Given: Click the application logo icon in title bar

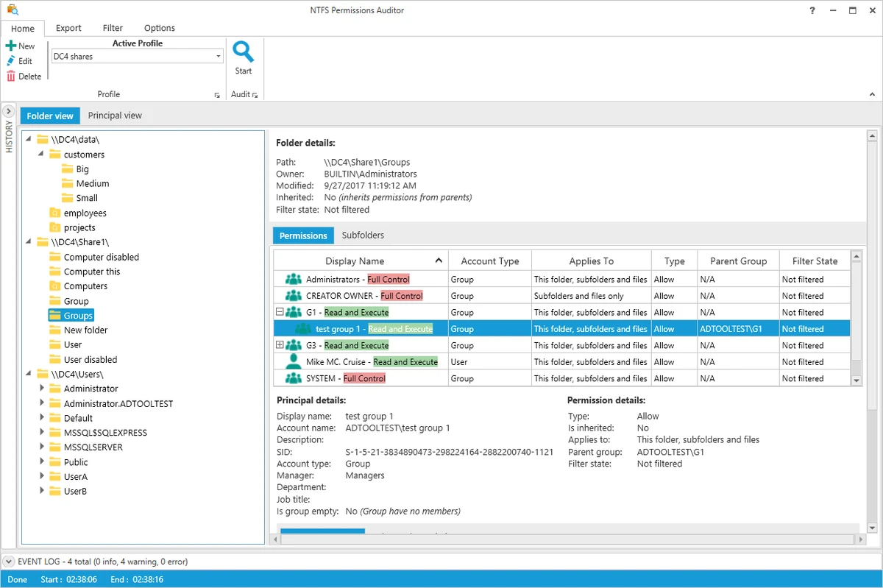Looking at the screenshot, I should coord(12,10).
